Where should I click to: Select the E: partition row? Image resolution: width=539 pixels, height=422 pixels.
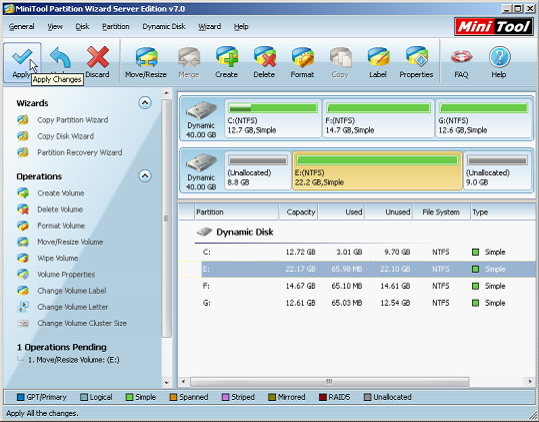pos(357,269)
